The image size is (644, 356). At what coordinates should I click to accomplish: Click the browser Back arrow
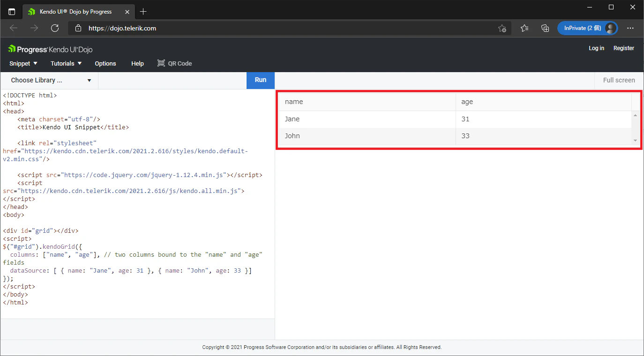14,28
